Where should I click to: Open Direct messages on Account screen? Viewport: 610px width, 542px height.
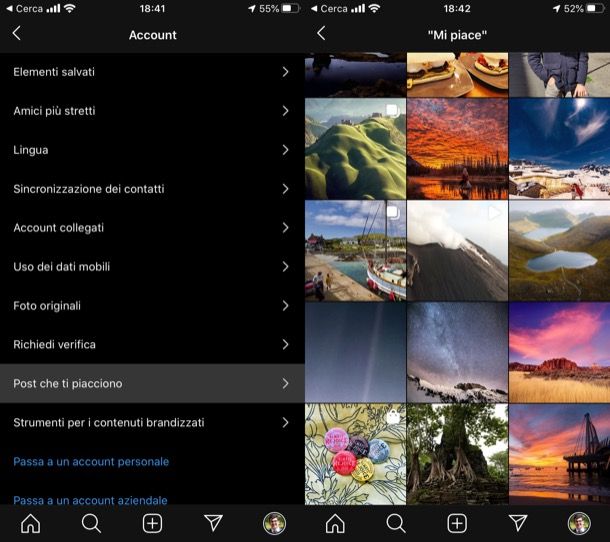213,523
